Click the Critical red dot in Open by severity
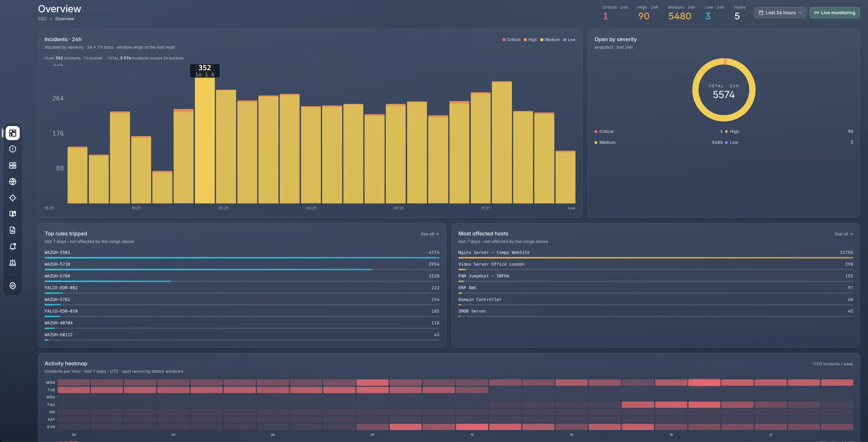The height and width of the screenshot is (442, 868). (596, 131)
